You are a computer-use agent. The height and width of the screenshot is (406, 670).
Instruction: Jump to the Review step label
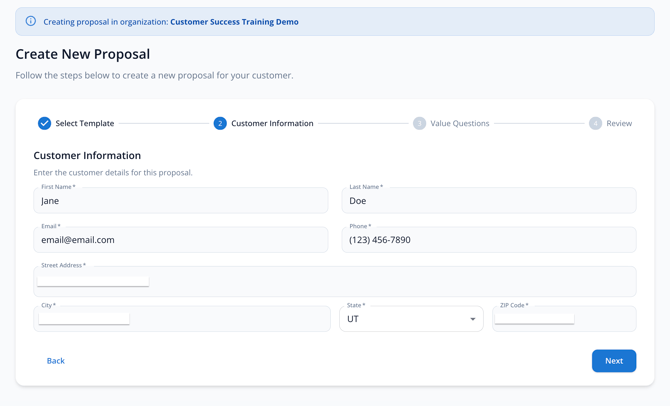[x=619, y=123]
